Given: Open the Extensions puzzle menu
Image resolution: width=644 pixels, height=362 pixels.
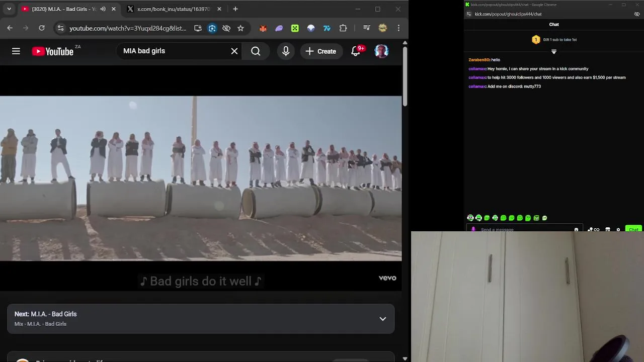Looking at the screenshot, I should click(x=343, y=28).
